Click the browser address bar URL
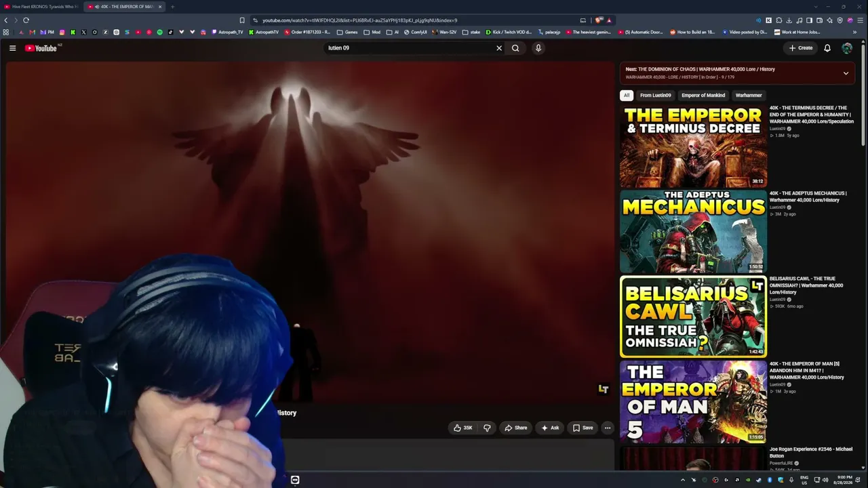This screenshot has width=868, height=488. [x=359, y=20]
